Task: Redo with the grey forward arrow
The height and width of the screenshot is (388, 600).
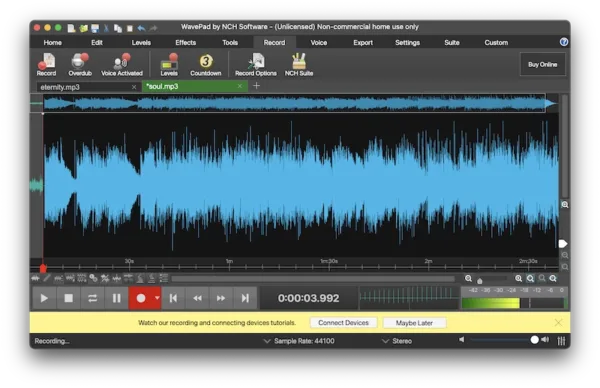Action: click(153, 28)
